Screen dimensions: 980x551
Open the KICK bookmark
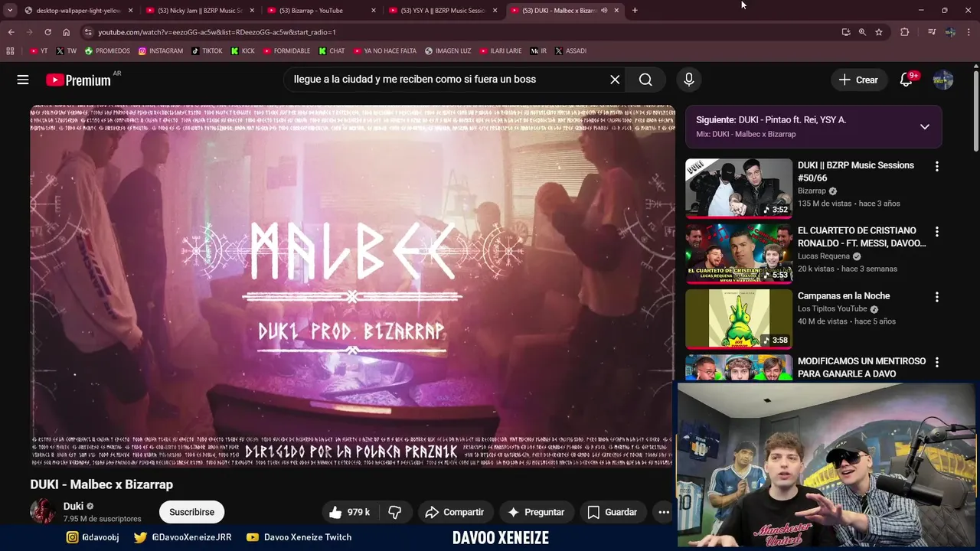(x=243, y=51)
